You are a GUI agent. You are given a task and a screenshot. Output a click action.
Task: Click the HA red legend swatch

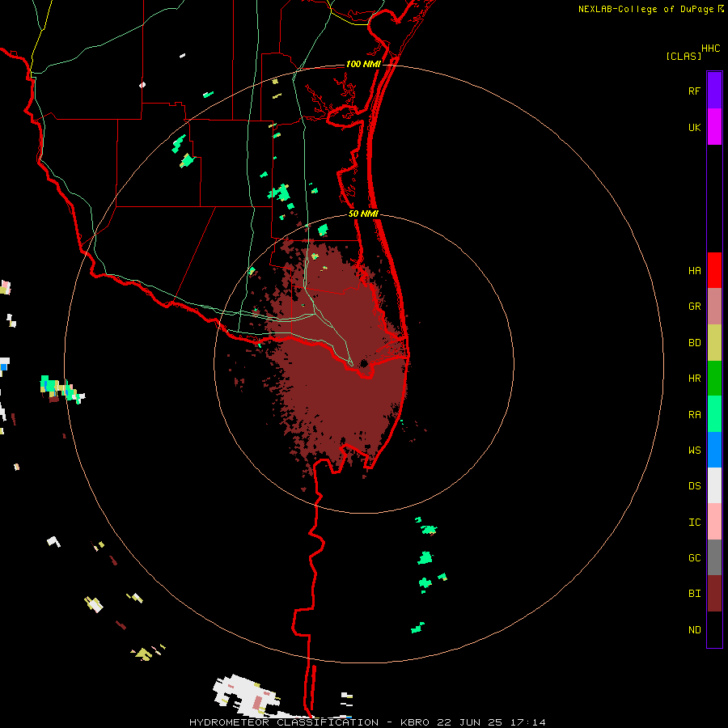tap(714, 270)
